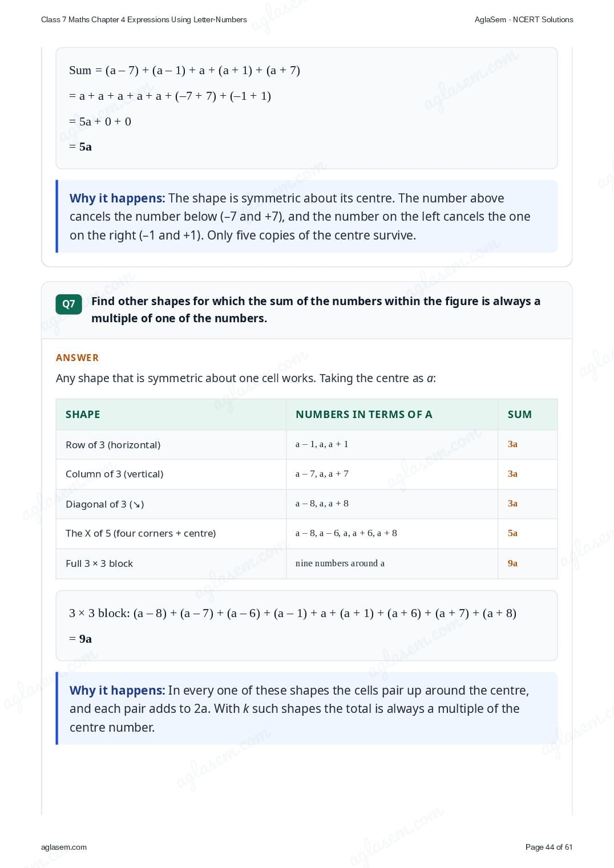
Task: Select The X of 5 table row
Action: pyautogui.click(x=306, y=533)
